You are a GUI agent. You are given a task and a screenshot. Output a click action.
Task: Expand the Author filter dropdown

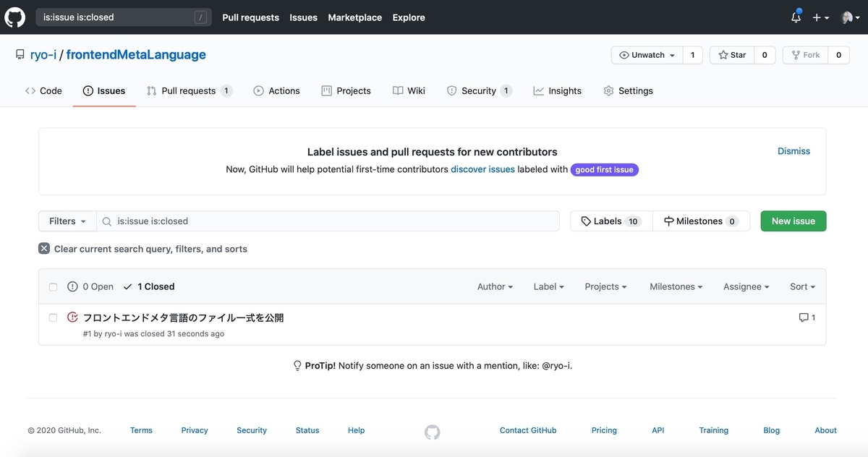(495, 287)
